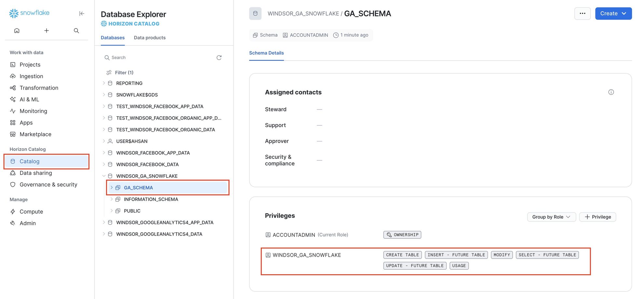Click SELECT - FUTURE TABLE privilege badge
The height and width of the screenshot is (299, 644).
(547, 255)
